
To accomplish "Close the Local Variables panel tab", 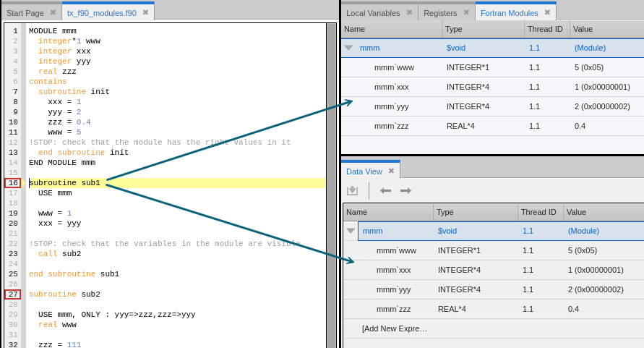I will pos(409,12).
